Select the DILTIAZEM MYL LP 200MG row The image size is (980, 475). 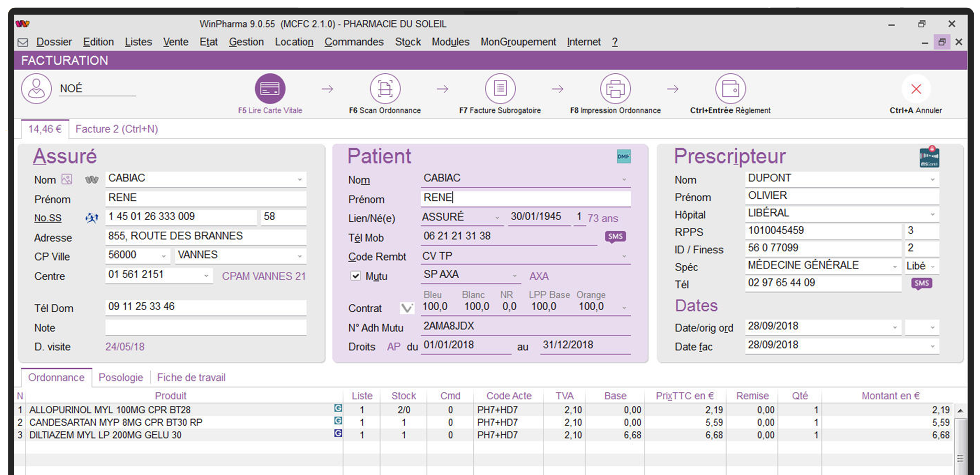tap(484, 435)
